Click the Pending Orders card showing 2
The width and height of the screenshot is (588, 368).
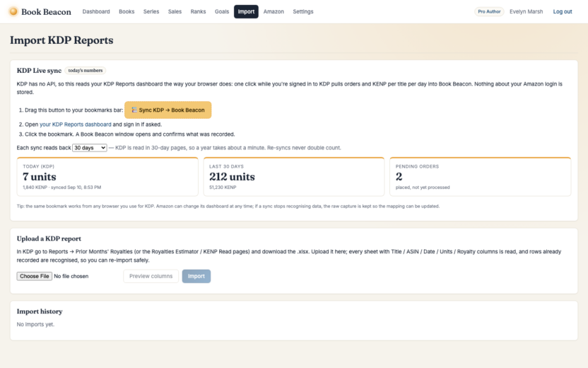tap(480, 176)
